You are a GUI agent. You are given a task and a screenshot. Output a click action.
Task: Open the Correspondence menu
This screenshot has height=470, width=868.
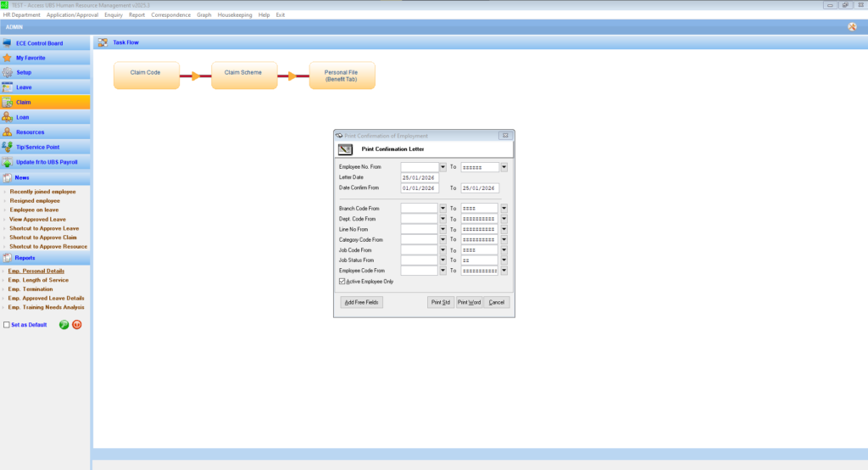point(171,15)
